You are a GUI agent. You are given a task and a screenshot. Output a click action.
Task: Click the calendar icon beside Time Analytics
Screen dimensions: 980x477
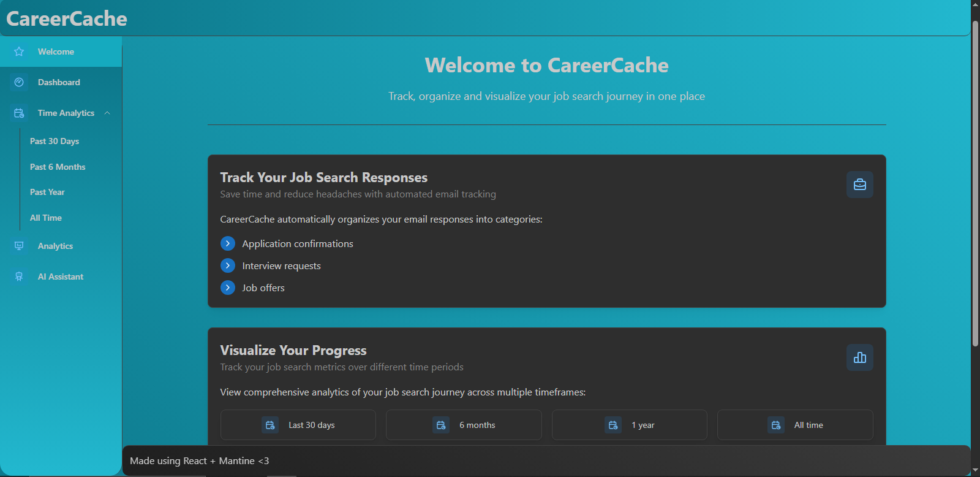tap(19, 113)
